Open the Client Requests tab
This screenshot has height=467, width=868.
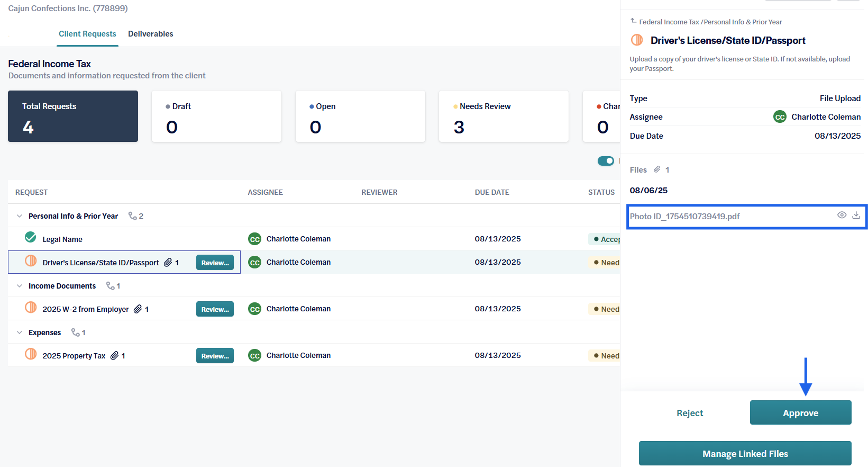click(x=87, y=34)
